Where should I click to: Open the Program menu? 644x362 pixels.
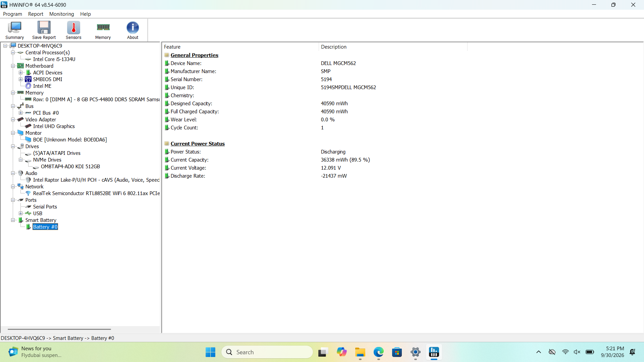12,14
